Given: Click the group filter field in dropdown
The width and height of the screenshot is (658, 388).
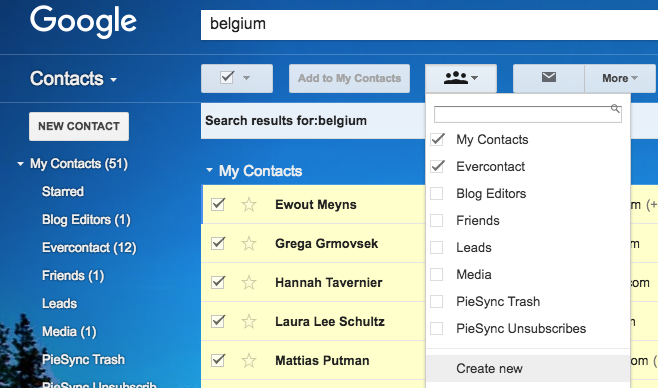Looking at the screenshot, I should pyautogui.click(x=527, y=114).
